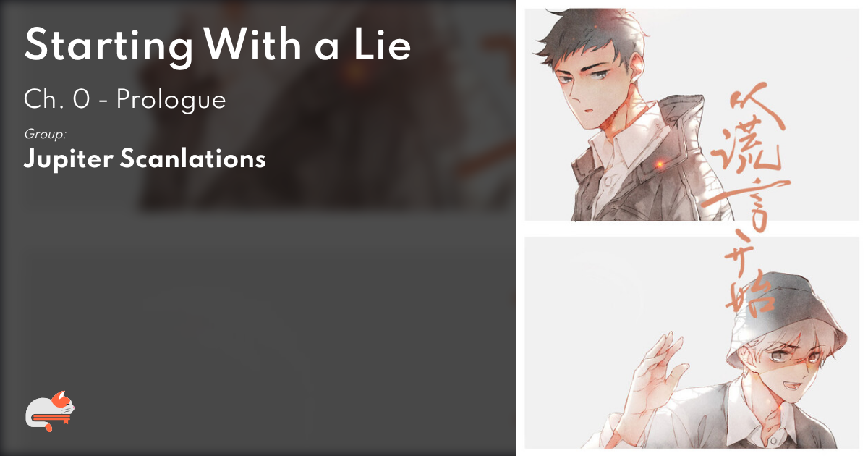Click the glowing orange spark on jacket

coord(659,166)
